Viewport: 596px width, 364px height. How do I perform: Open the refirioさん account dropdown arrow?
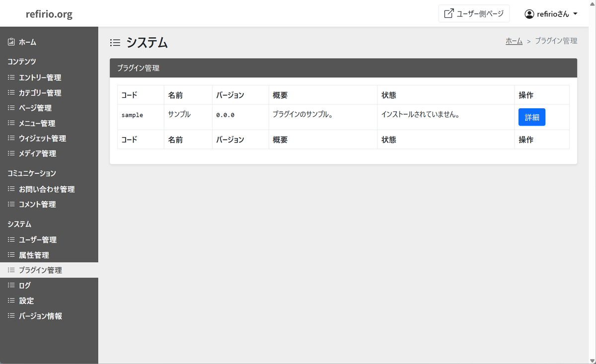[575, 14]
